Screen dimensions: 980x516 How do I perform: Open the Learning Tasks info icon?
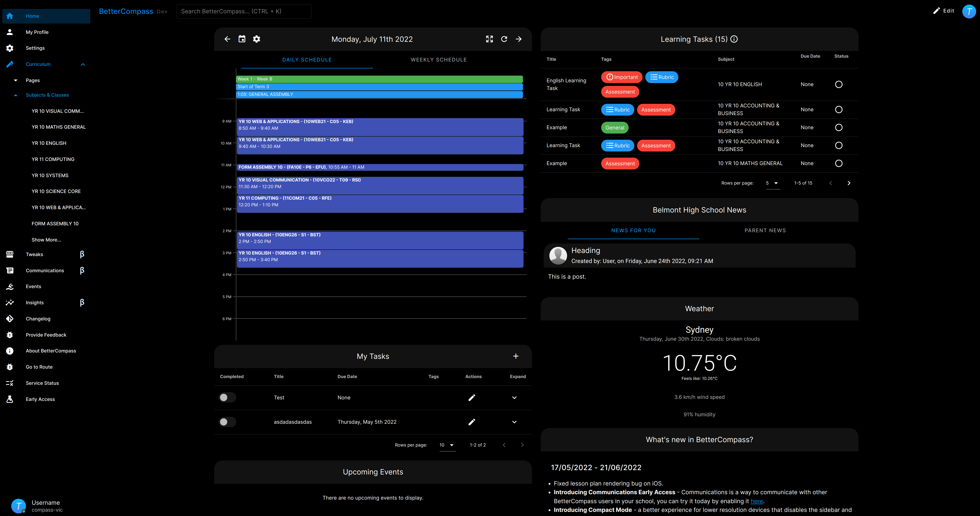(734, 39)
